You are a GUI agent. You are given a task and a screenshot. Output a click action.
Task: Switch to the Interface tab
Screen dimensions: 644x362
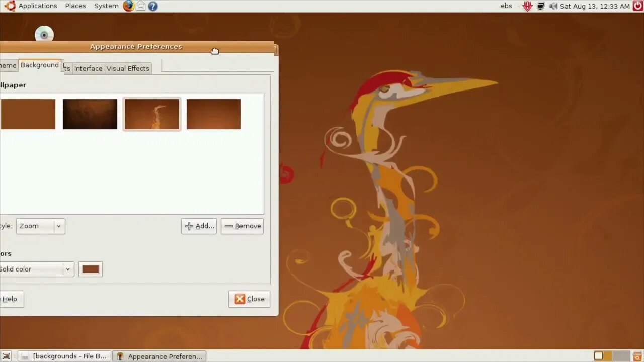coord(88,68)
